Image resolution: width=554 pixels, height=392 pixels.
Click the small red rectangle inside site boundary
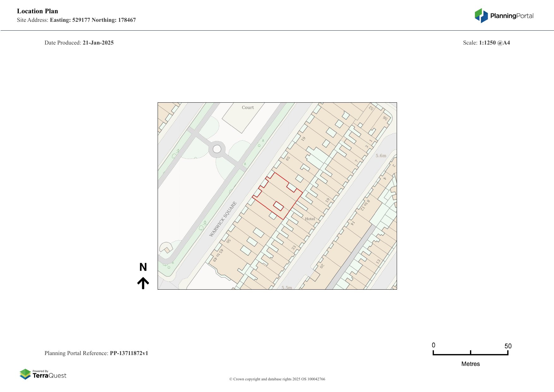click(x=278, y=206)
